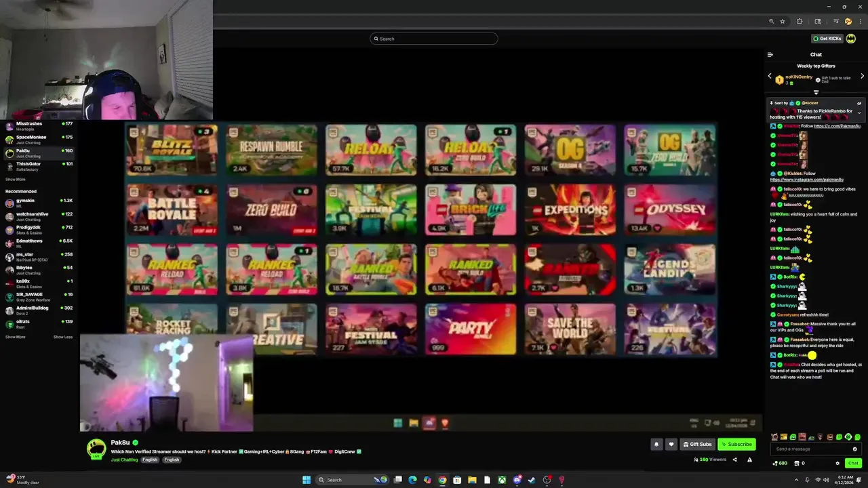Expand the pinned message with the chevron

(859, 113)
